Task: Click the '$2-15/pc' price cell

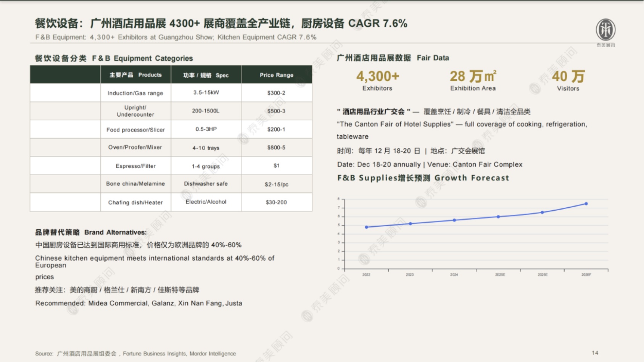Action: click(x=277, y=184)
